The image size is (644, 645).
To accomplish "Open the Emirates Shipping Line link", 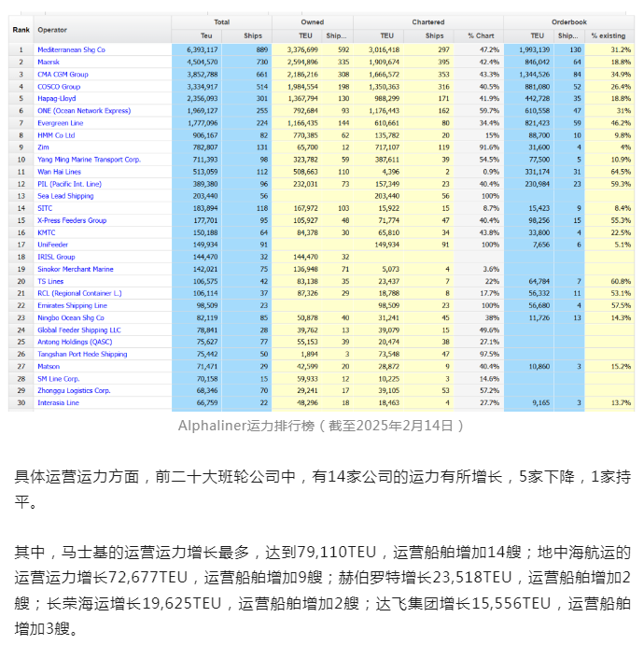I will pyautogui.click(x=73, y=305).
